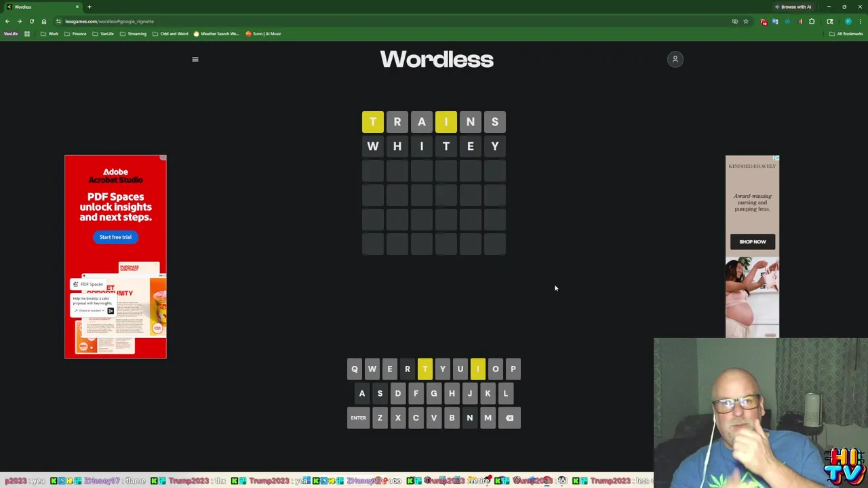Click the W tile in WHITEY row
This screenshot has height=488, width=868.
point(372,146)
